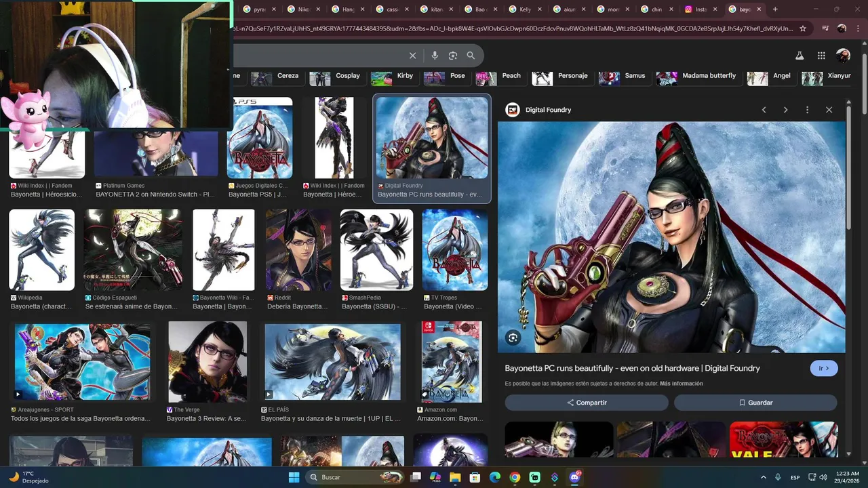Clear the Google search box text
868x488 pixels.
point(412,56)
